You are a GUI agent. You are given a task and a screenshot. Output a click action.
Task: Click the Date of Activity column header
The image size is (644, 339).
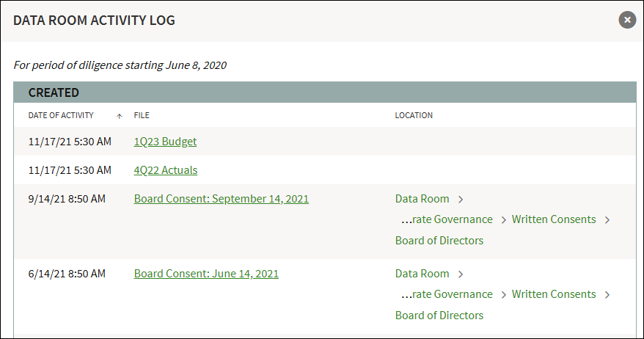61,115
